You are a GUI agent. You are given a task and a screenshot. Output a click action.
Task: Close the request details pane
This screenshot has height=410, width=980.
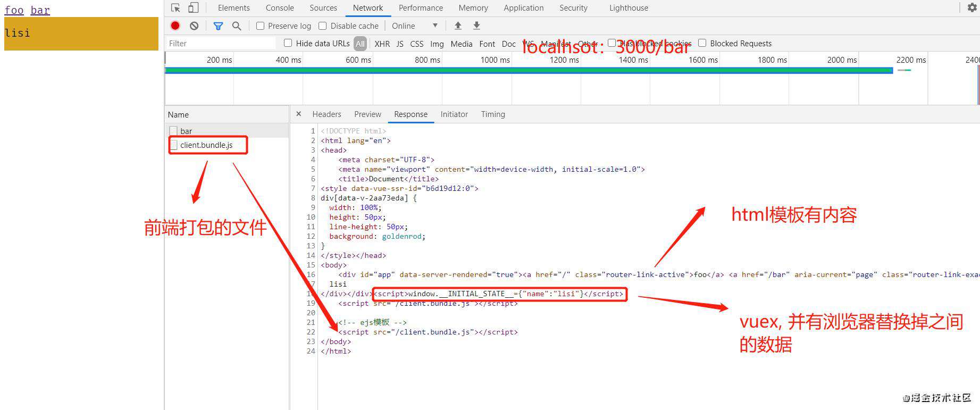click(x=299, y=114)
